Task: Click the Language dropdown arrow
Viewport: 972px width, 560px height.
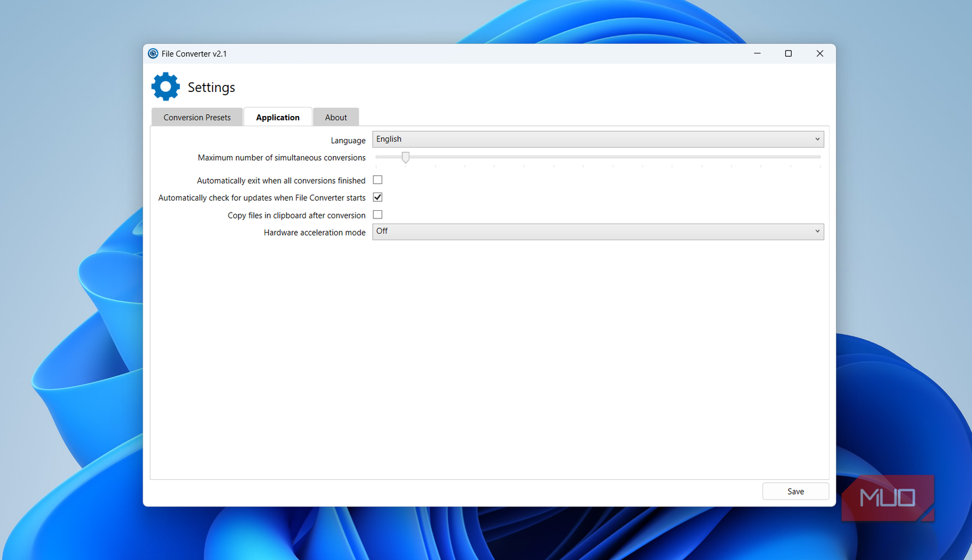Action: click(x=818, y=139)
